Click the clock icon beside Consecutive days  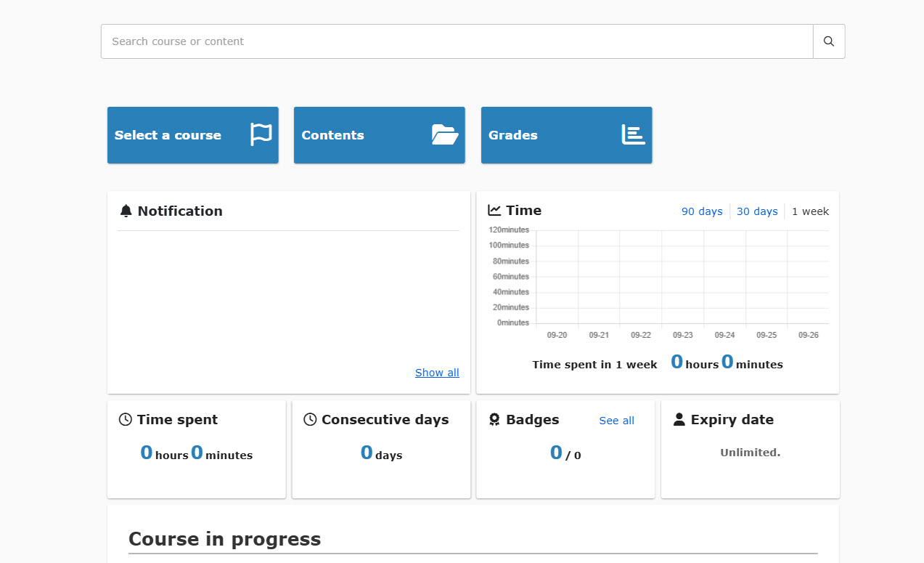point(310,419)
